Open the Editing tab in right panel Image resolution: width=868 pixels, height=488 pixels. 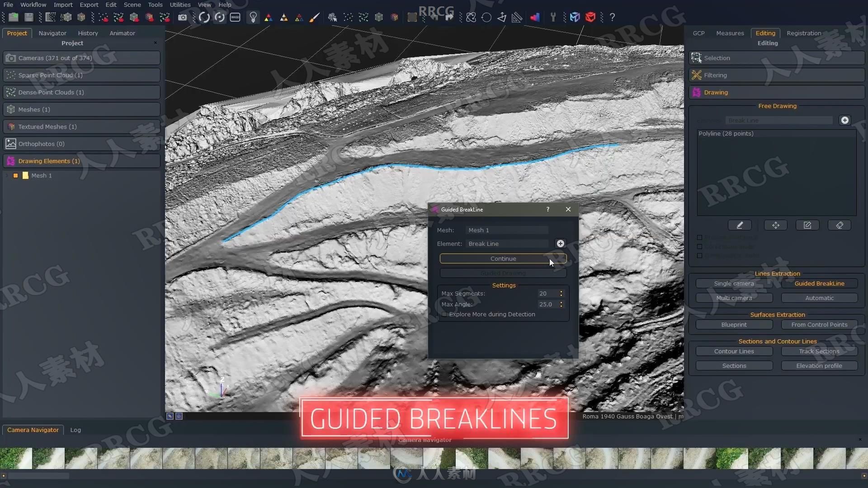tap(765, 33)
